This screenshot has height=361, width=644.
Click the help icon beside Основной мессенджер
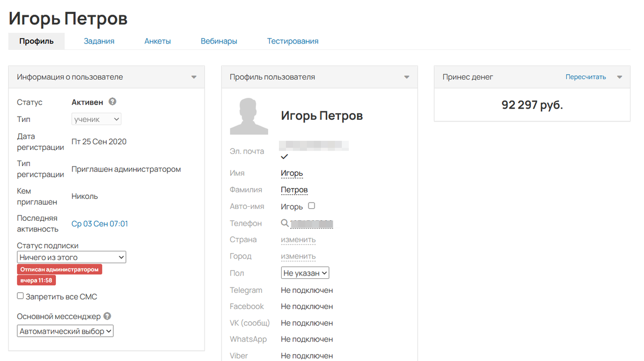107,316
